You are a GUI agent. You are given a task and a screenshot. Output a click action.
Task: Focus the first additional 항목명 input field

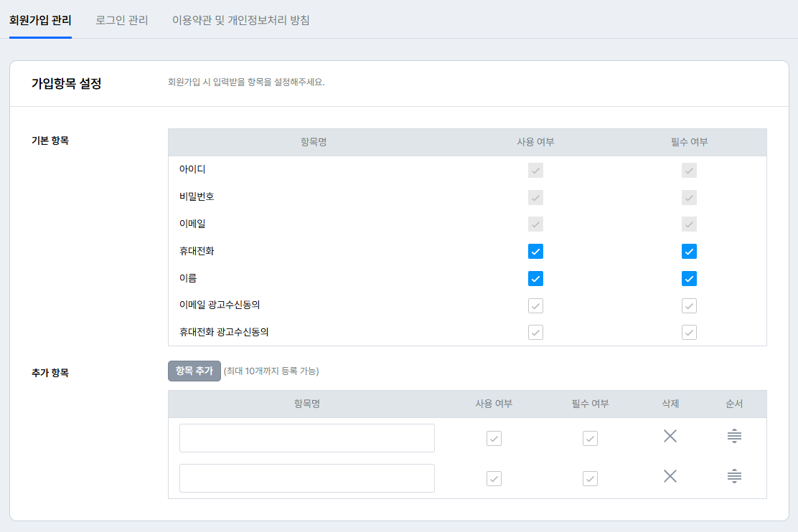(x=307, y=438)
